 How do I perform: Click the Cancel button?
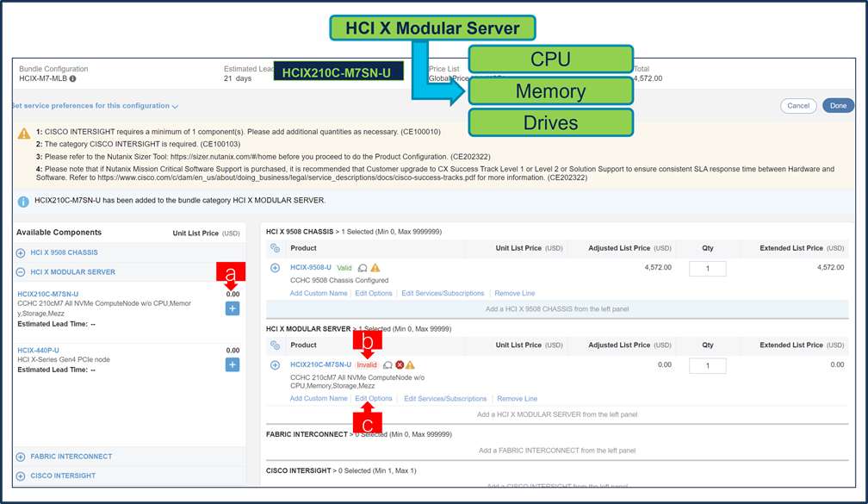[798, 106]
